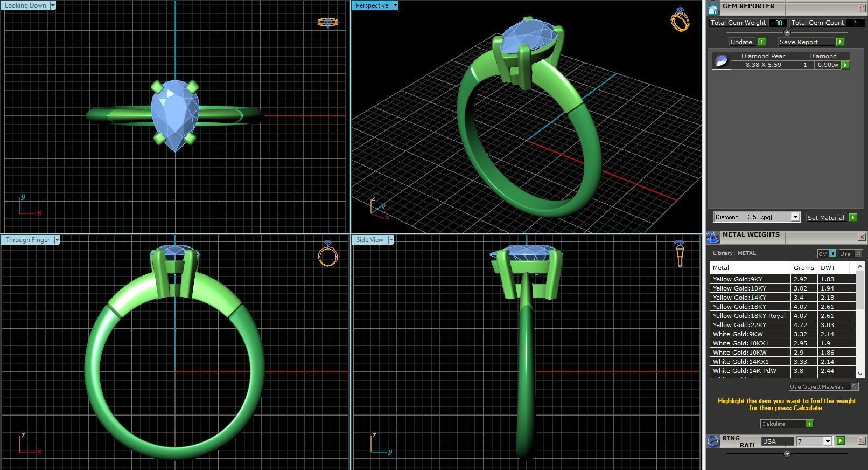Collapse Gem Reporter with the slider arrow

click(x=787, y=32)
